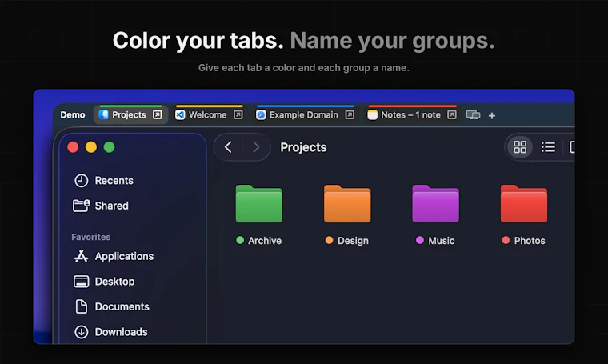Click the Projects window title
Screen dimensions: 608x364
coord(304,147)
